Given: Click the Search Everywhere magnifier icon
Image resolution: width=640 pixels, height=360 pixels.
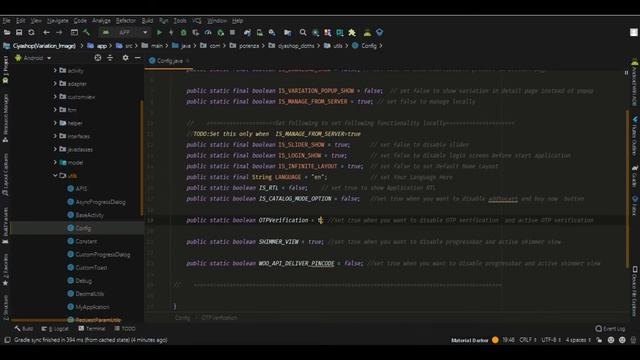Looking at the screenshot, I should pos(303,32).
